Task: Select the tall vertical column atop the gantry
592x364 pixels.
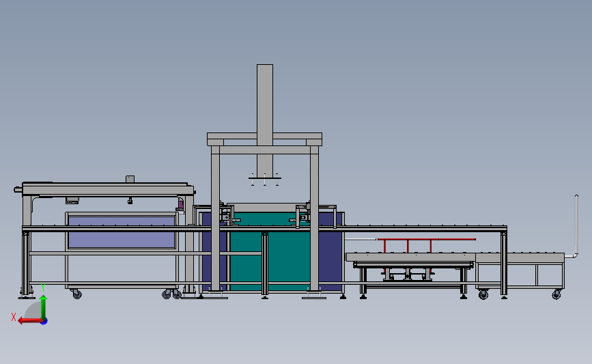Action: pos(265,120)
